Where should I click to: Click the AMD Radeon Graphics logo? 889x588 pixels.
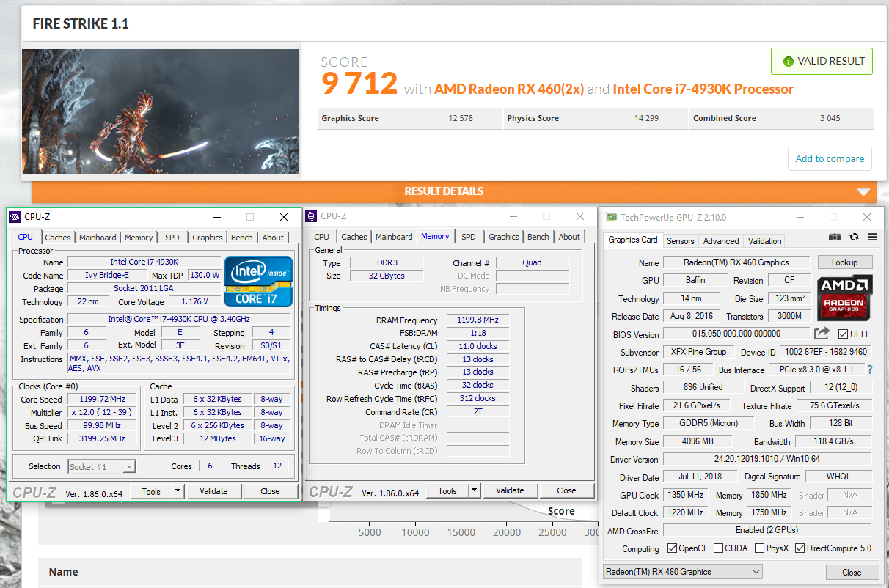pos(845,297)
